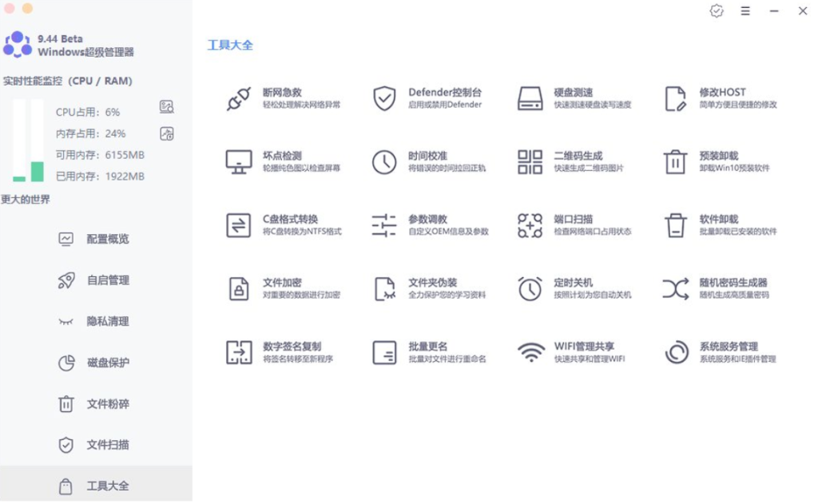Select 隐私清理 in the sidebar
The height and width of the screenshot is (504, 818).
[96, 321]
